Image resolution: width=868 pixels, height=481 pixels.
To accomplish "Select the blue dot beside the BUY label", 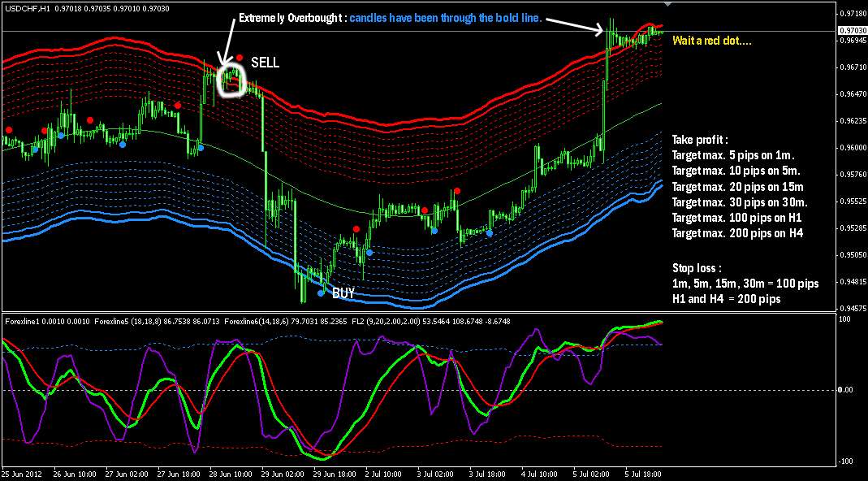I will (321, 293).
